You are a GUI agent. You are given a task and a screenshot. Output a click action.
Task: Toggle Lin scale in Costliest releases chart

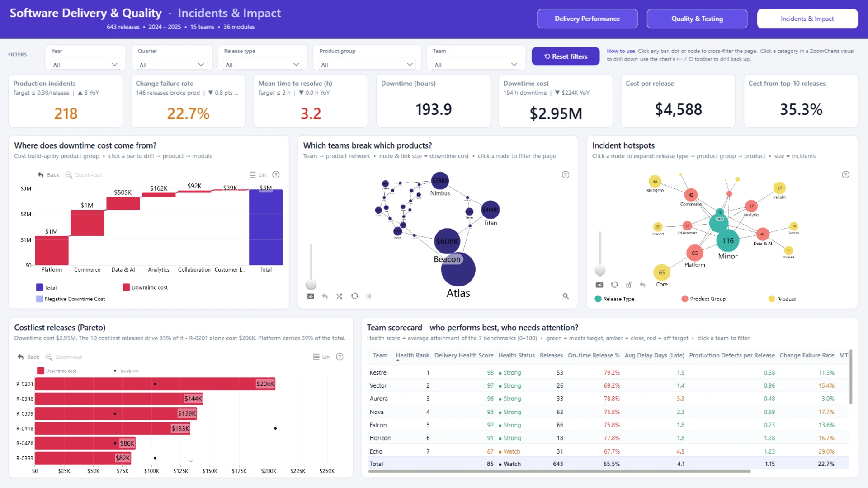click(321, 357)
